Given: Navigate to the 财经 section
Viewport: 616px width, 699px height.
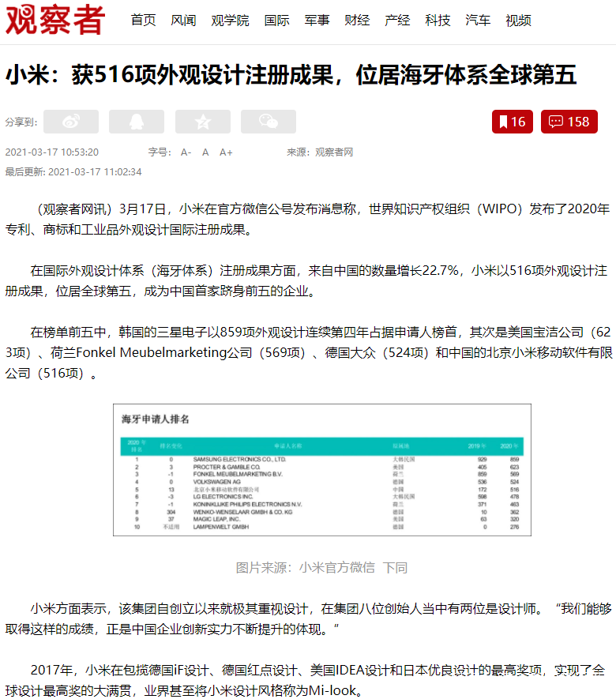Looking at the screenshot, I should pyautogui.click(x=357, y=21).
